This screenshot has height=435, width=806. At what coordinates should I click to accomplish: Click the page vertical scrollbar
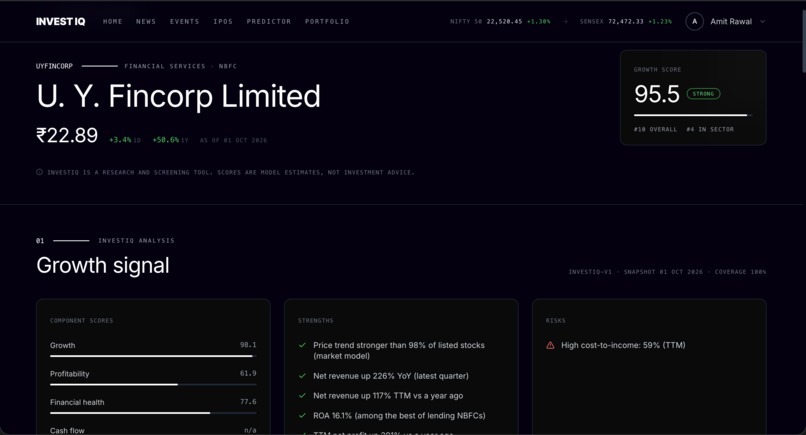point(803,41)
